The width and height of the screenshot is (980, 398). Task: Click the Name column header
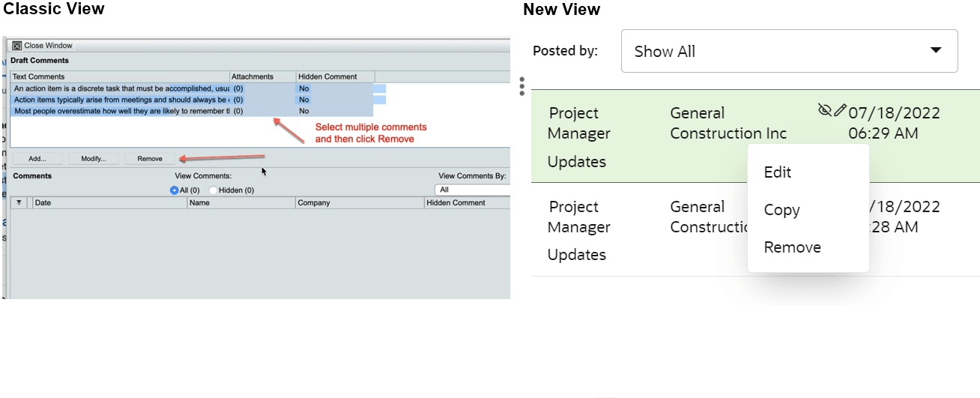pyautogui.click(x=241, y=203)
